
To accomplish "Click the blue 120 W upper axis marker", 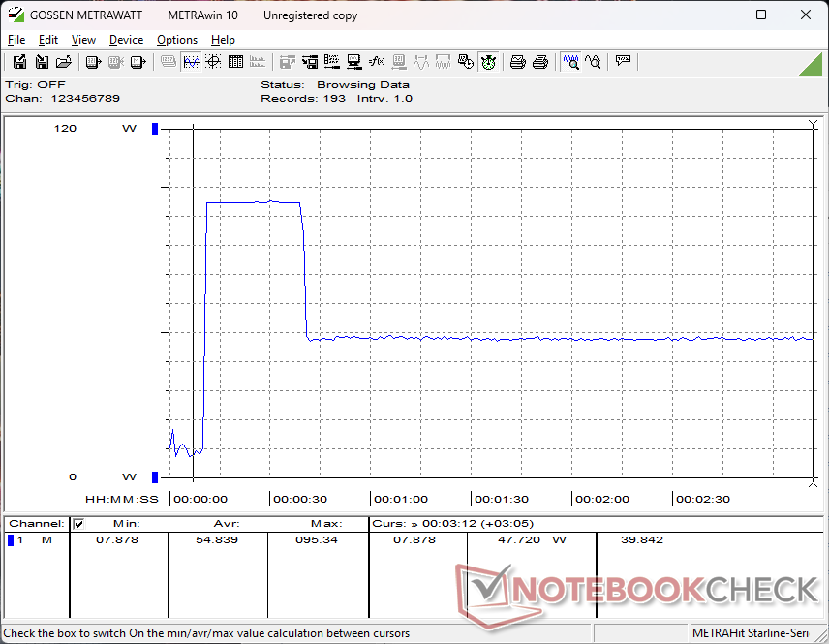I will point(155,129).
